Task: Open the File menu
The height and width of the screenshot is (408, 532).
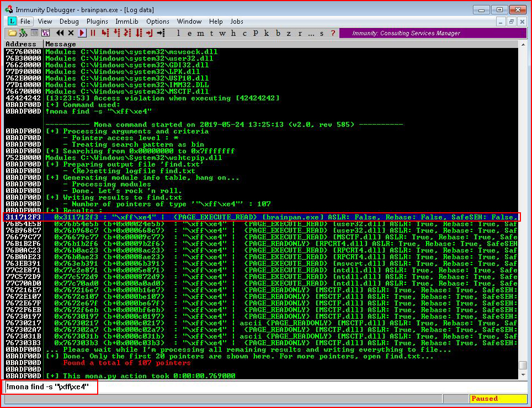Action: click(x=25, y=22)
